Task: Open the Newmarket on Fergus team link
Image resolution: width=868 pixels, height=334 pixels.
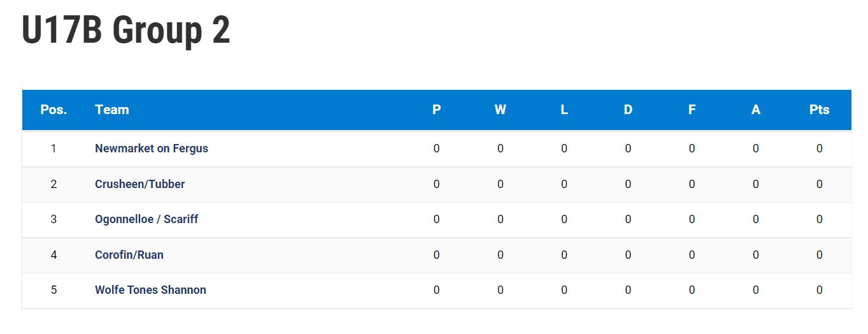Action: (x=152, y=149)
